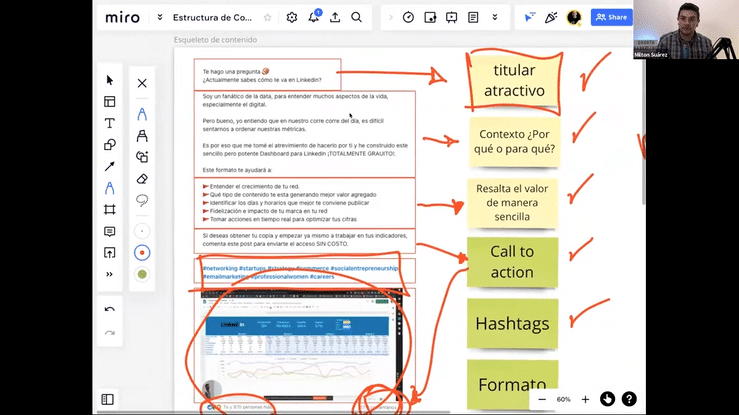Choose the Highlighter tool
Image resolution: width=739 pixels, height=415 pixels.
[142, 135]
